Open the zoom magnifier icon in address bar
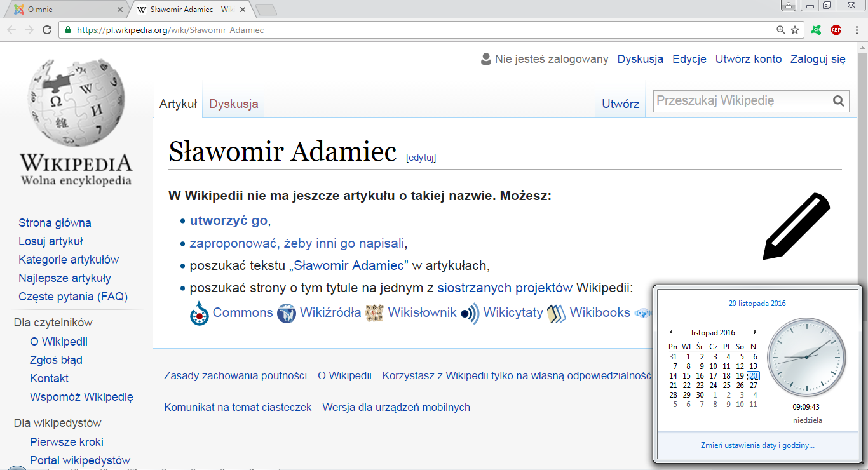This screenshot has width=868, height=470. pyautogui.click(x=781, y=30)
